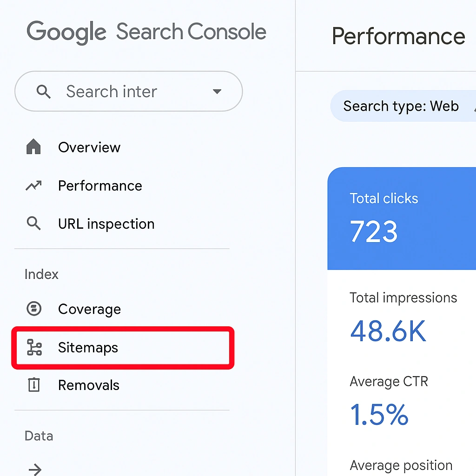Screen dimensions: 476x476
Task: Go to the Coverage menu item
Action: (x=89, y=309)
